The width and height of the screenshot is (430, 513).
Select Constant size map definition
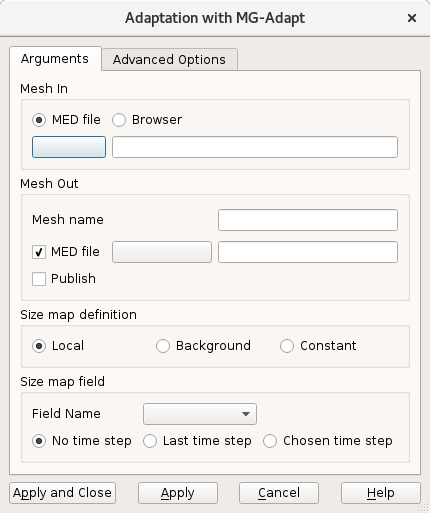(x=287, y=346)
